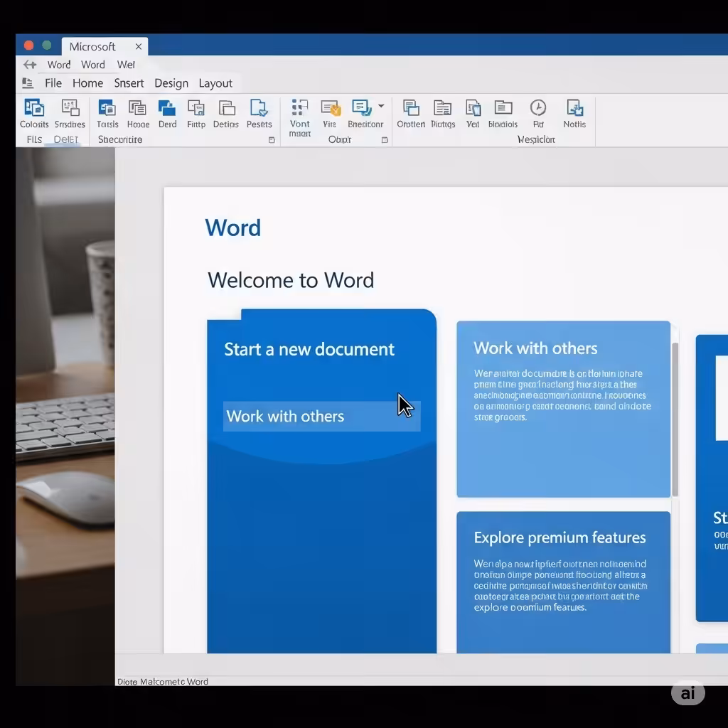
Task: Switch to the Snsert tab
Action: tap(129, 83)
